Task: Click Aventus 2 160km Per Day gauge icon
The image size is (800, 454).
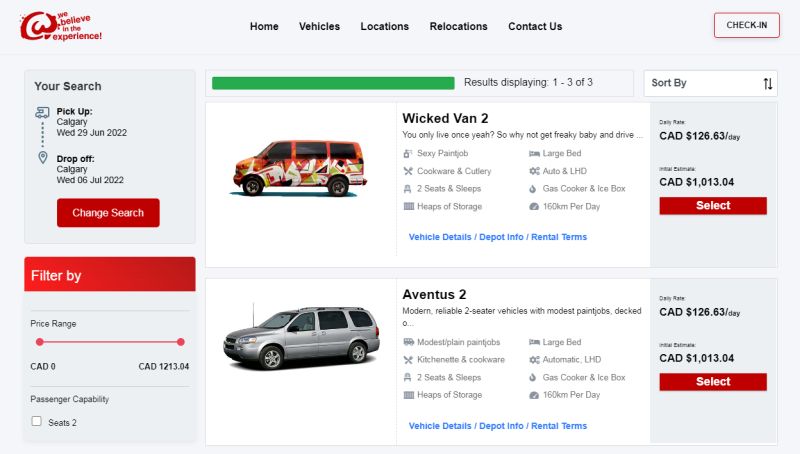Action: click(534, 395)
